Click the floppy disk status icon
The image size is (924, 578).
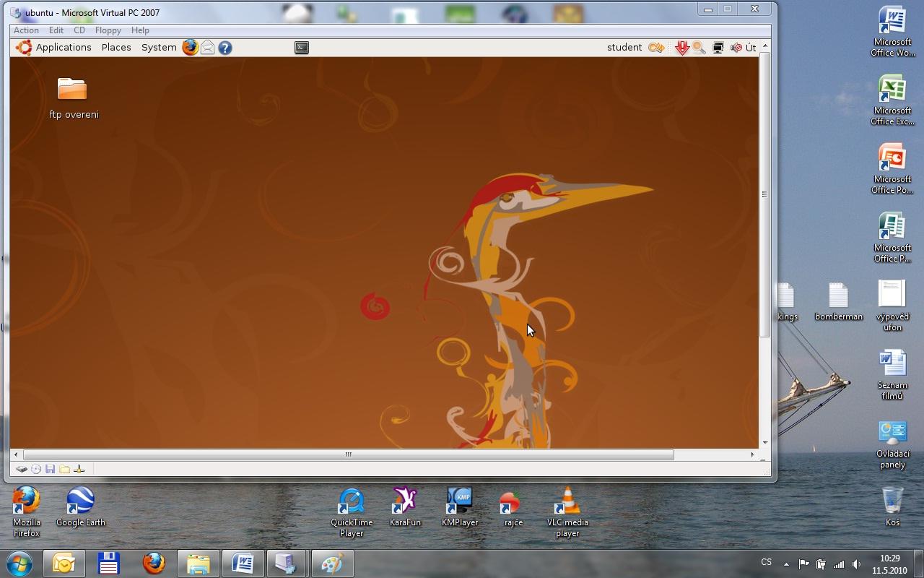tap(51, 470)
